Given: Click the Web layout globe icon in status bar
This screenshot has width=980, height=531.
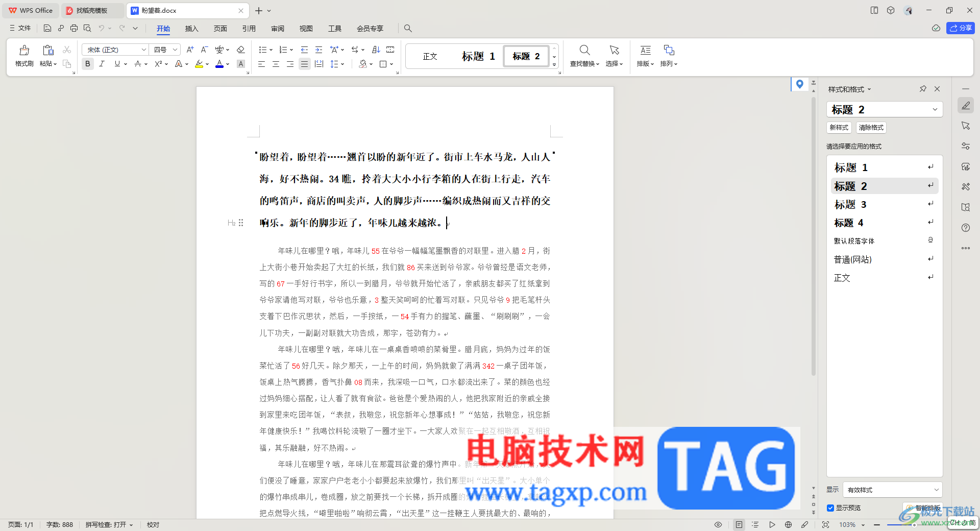Looking at the screenshot, I should tap(788, 524).
